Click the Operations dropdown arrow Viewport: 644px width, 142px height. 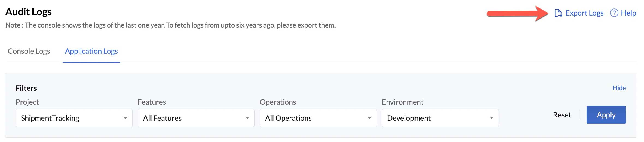pos(369,118)
